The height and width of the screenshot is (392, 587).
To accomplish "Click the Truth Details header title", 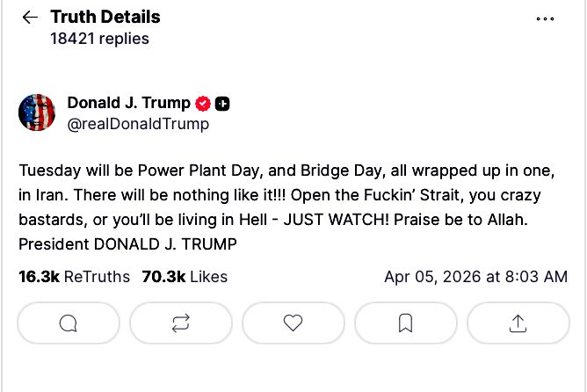I will coord(105,17).
